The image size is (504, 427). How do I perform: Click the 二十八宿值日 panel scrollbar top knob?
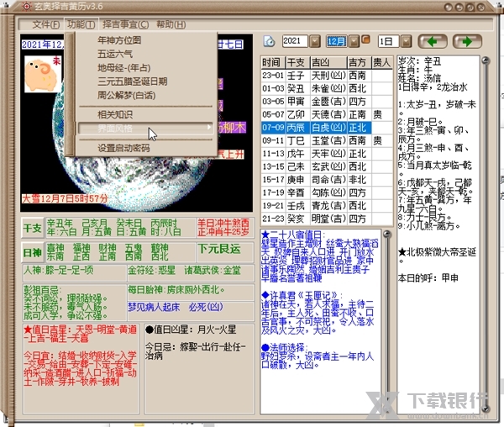pos(387,235)
